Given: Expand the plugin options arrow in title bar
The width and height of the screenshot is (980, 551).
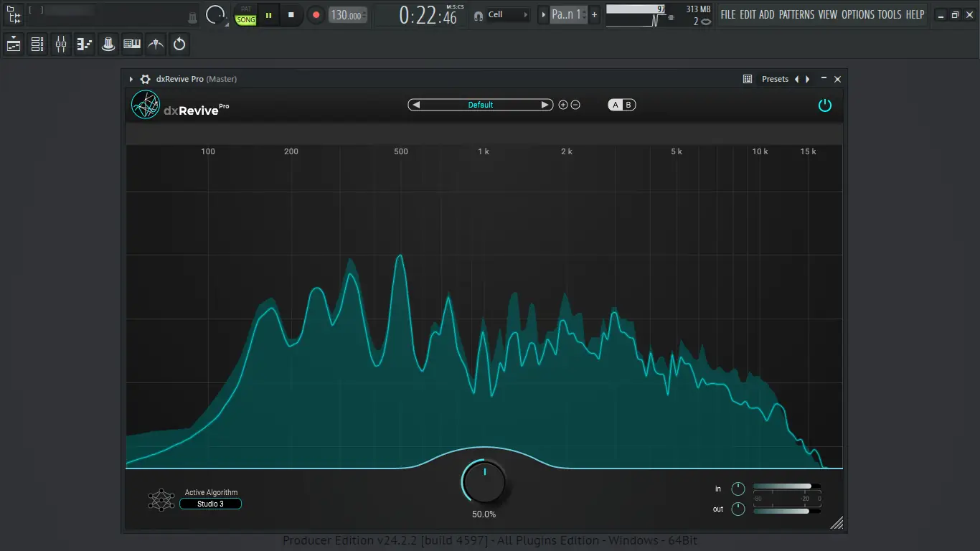Looking at the screenshot, I should click(131, 79).
